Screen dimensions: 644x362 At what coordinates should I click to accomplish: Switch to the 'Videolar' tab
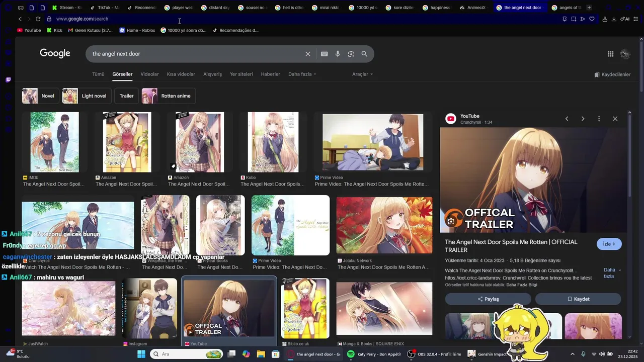click(149, 74)
